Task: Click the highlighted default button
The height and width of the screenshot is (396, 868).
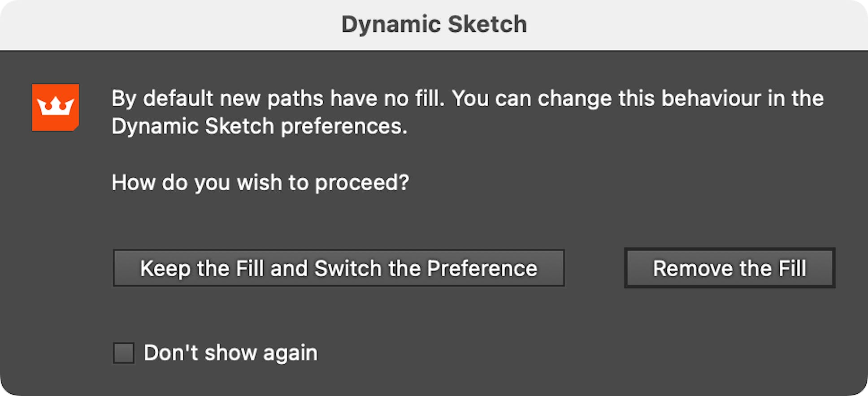Action: (x=729, y=268)
